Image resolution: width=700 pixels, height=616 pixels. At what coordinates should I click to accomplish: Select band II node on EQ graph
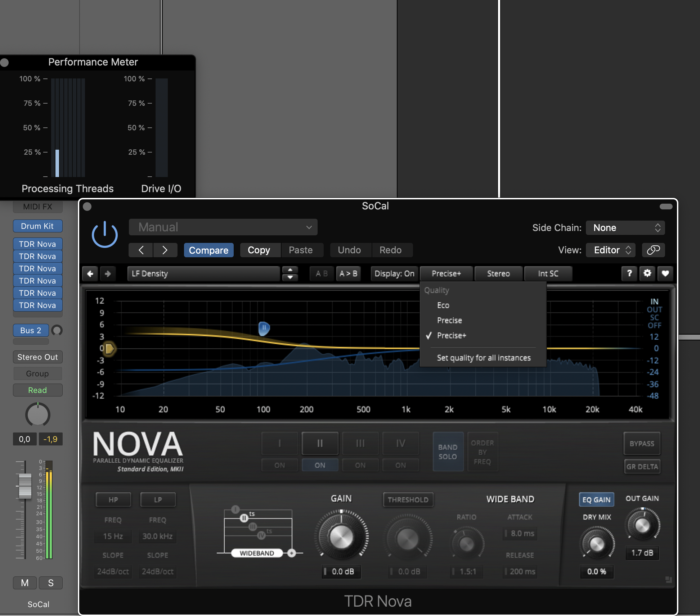[x=264, y=328]
